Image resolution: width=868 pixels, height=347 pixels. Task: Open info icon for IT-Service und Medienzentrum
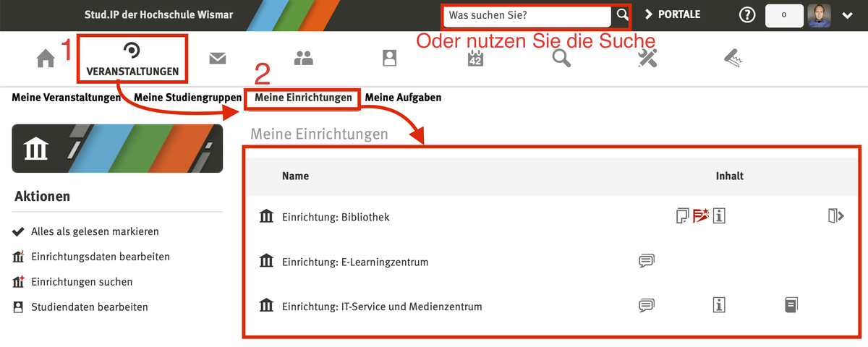tap(719, 306)
